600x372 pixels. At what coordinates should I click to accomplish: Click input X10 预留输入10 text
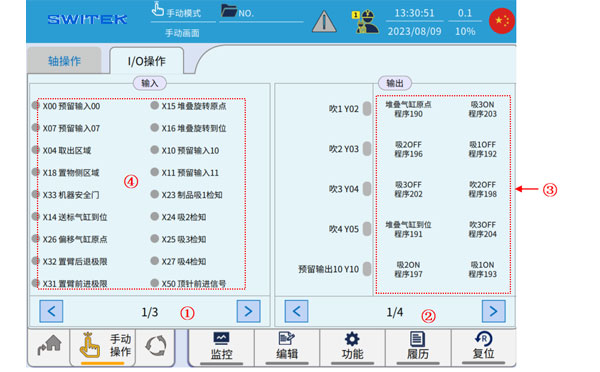tap(190, 150)
